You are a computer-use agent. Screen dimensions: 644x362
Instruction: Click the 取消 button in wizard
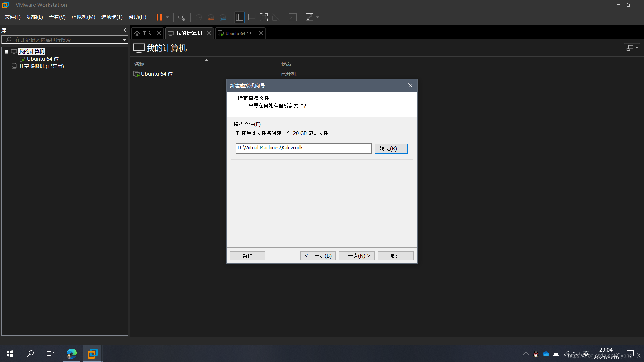tap(395, 256)
